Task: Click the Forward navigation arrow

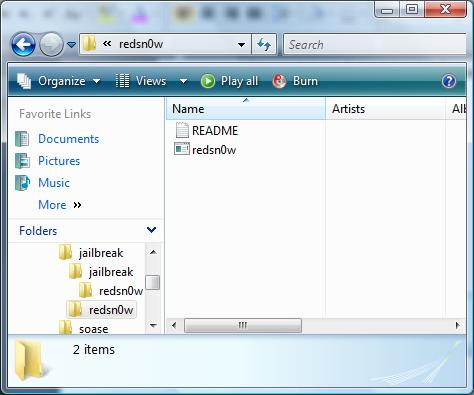Action: (51, 44)
